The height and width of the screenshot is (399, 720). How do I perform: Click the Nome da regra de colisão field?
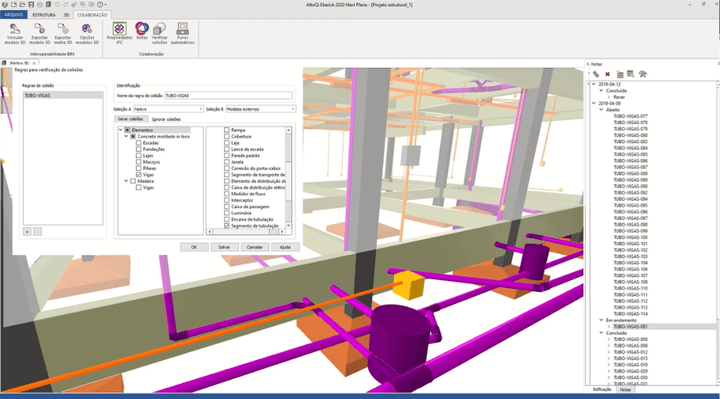click(x=229, y=96)
